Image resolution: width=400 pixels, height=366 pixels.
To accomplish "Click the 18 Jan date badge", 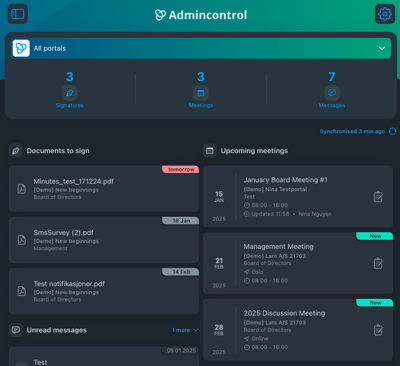I will tap(181, 221).
